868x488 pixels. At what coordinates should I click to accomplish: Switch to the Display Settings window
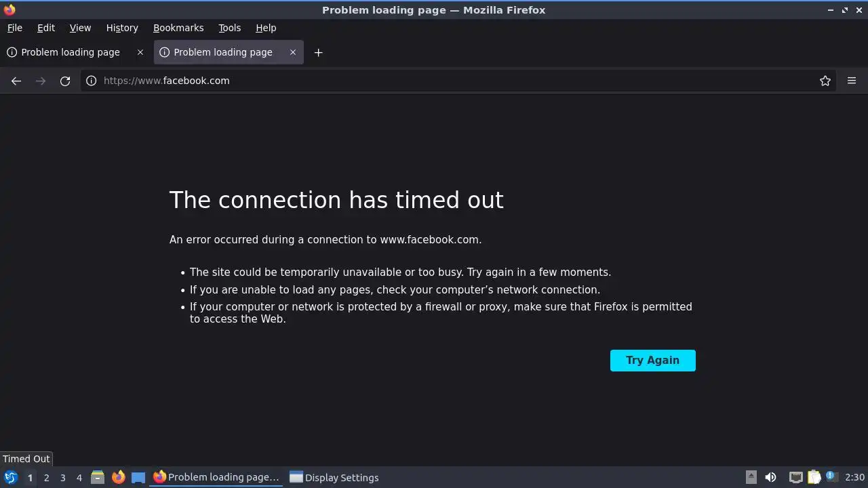pos(334,477)
